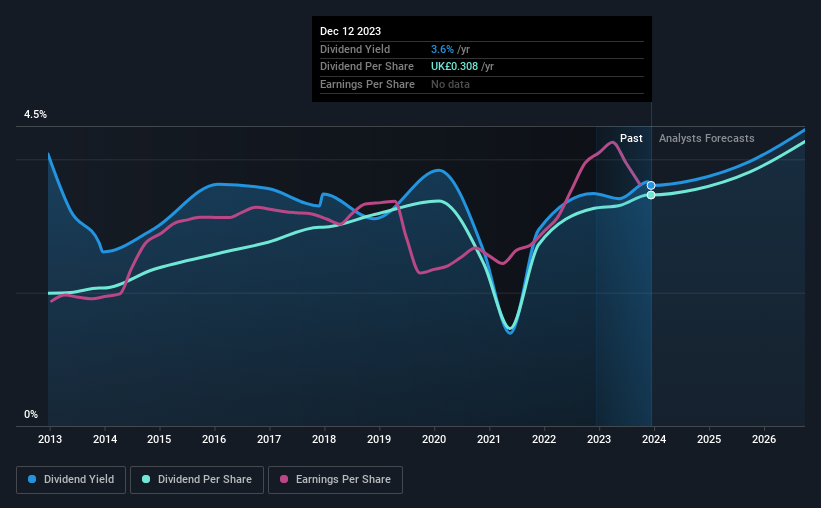
Task: Click the 3.6% dividend yield value
Action: [x=442, y=49]
